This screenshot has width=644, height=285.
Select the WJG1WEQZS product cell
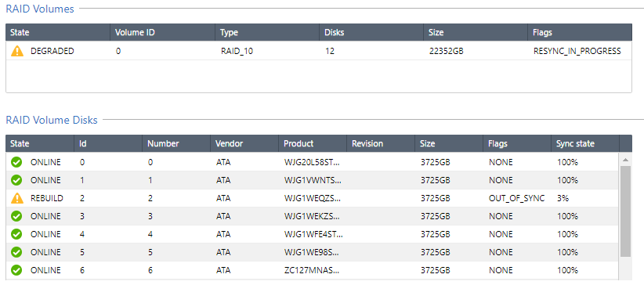[313, 198]
